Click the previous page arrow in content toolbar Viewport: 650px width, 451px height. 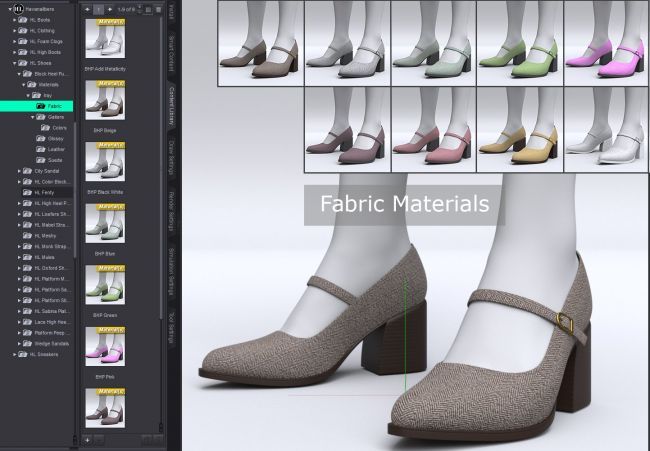87,9
